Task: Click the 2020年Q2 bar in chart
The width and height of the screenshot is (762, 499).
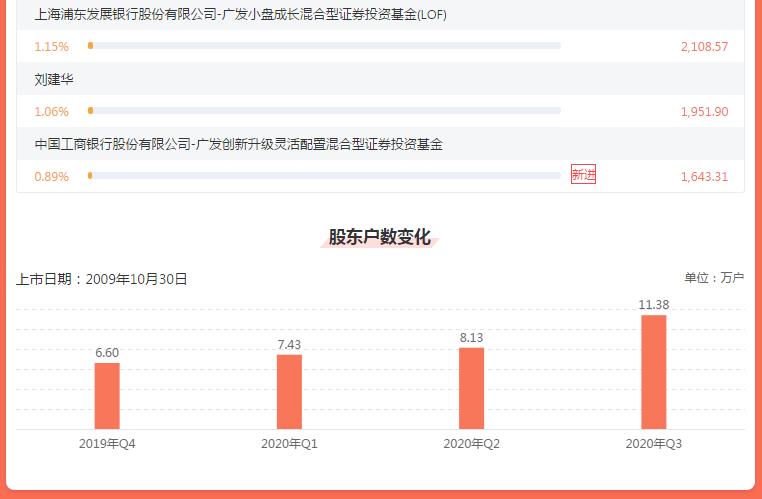Action: 471,388
